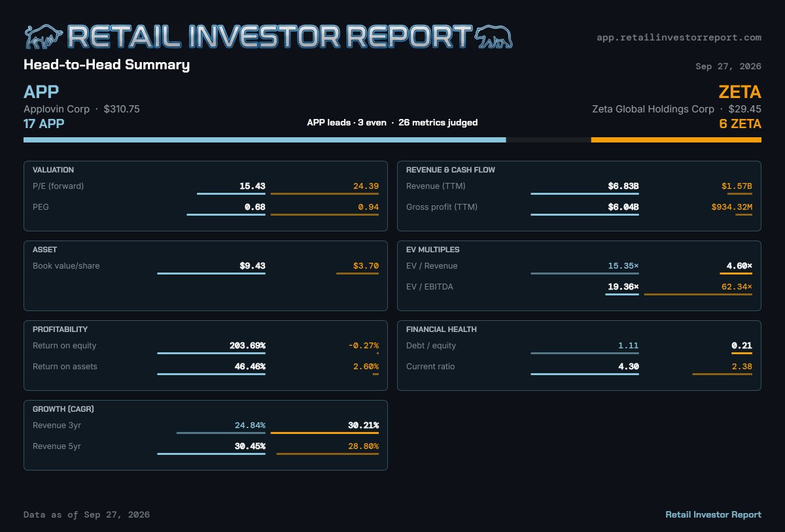Click the PROFITABILITY section header
Viewport: 785px width, 532px height.
click(60, 329)
